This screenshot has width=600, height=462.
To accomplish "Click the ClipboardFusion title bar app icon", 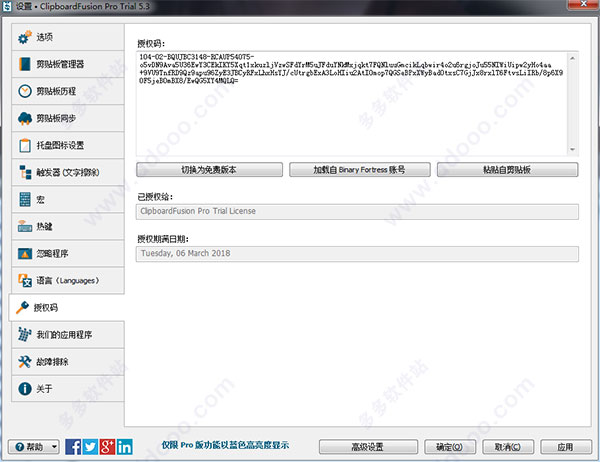I will pos(7,6).
